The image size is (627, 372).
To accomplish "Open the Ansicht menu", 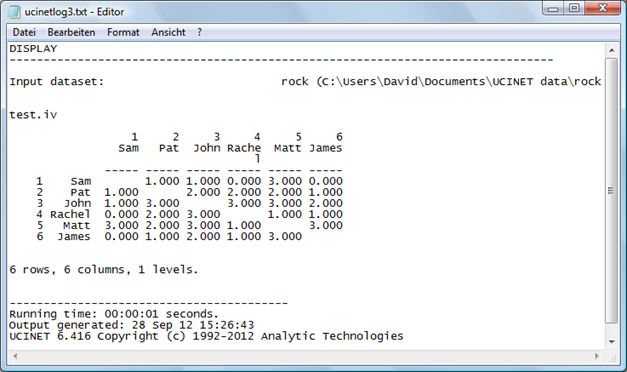I will pyautogui.click(x=168, y=32).
